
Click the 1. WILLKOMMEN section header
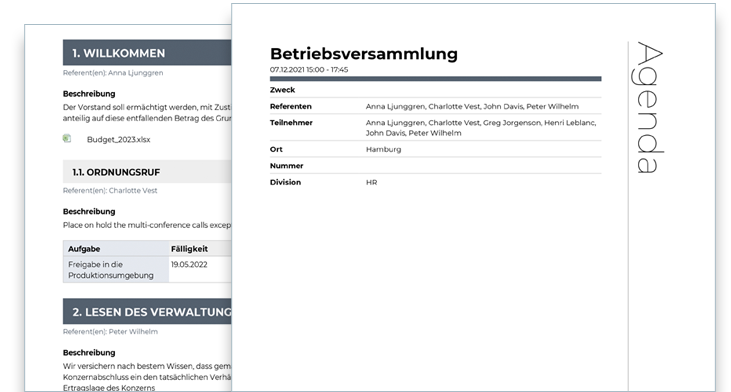[147, 53]
